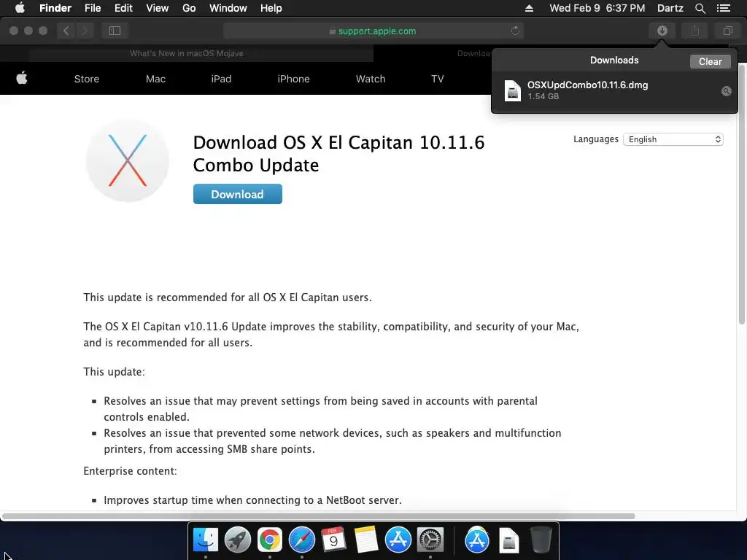Click the support.apple.com address field
Viewport: 747px width, 560px height.
tap(373, 31)
